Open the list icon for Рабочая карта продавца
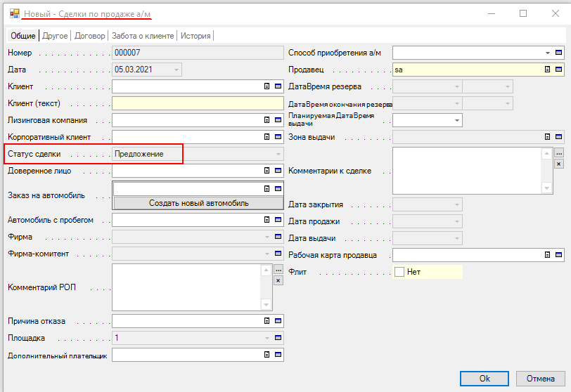 pyautogui.click(x=548, y=255)
